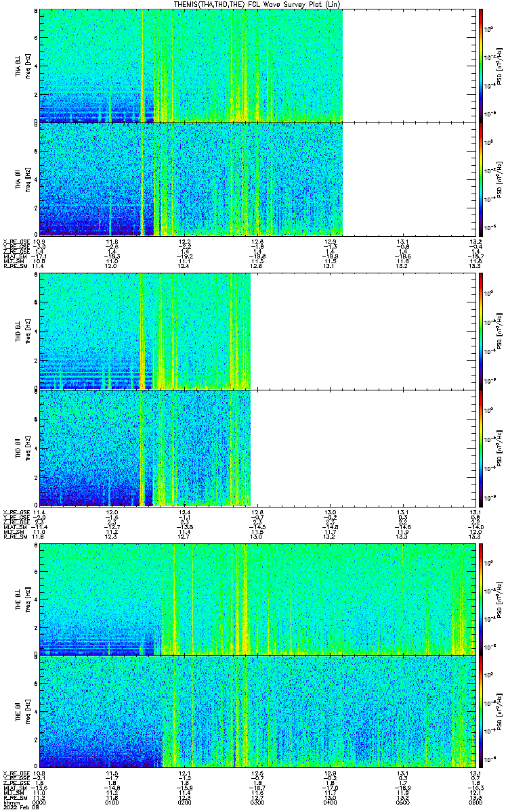This screenshot has width=508, height=812.
Task: Click THD X_RE_GSE value '11.4'
Action: coord(39,512)
